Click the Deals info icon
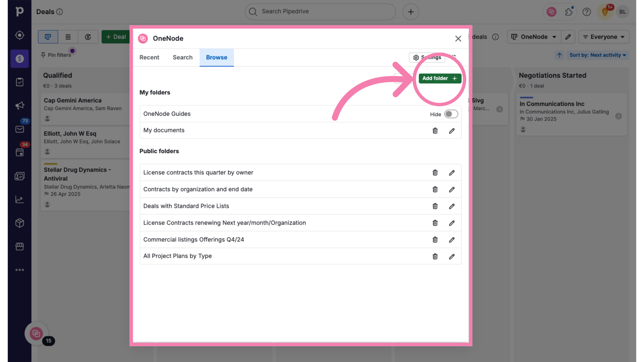The image size is (644, 362). (x=59, y=12)
